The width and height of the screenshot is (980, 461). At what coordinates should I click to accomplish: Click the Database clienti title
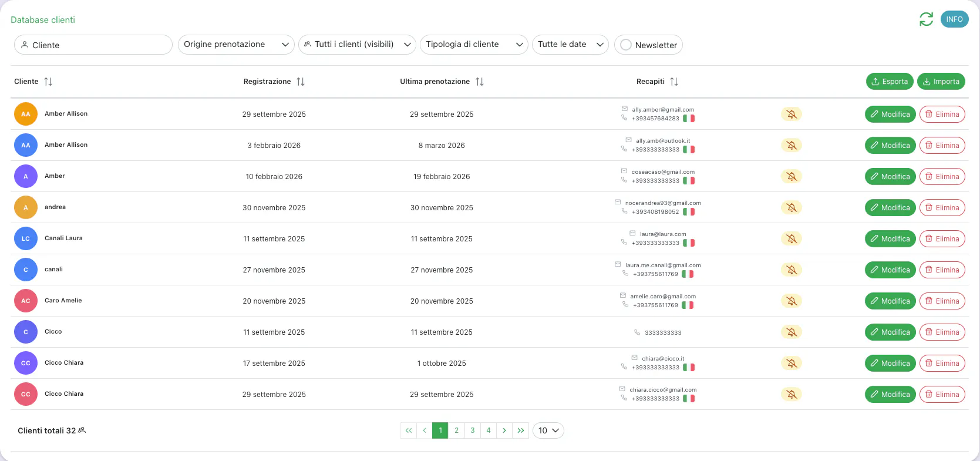pyautogui.click(x=43, y=20)
